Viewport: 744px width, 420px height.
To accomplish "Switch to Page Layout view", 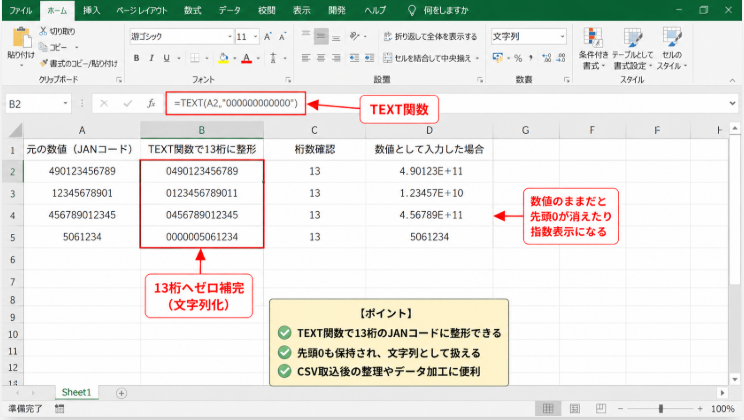I will [574, 409].
